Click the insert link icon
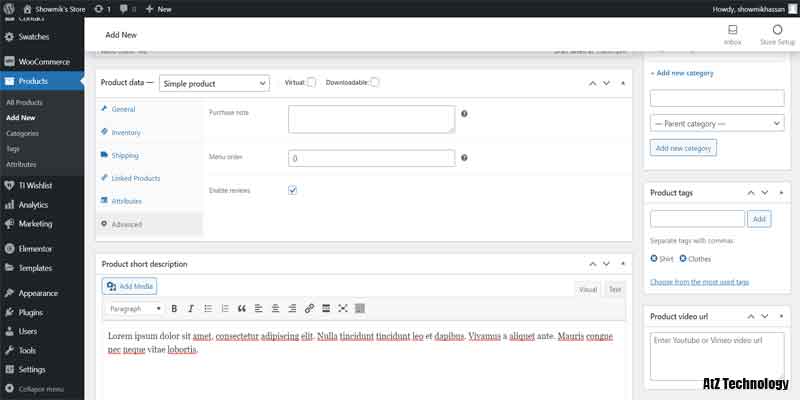Image resolution: width=800 pixels, height=400 pixels. click(x=309, y=309)
